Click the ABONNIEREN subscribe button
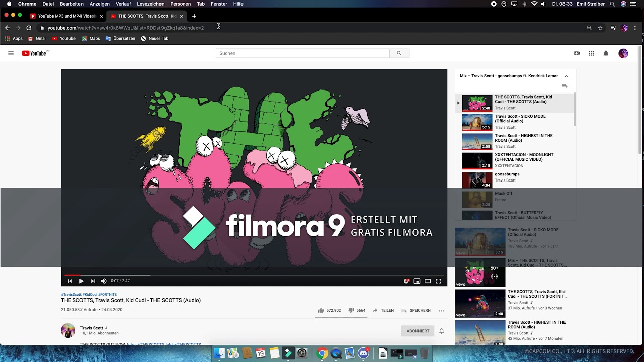 click(418, 331)
